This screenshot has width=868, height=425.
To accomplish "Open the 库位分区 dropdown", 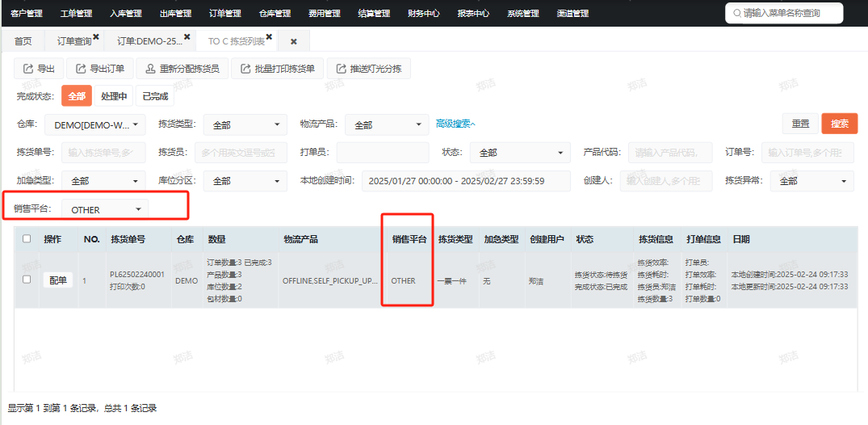I will tap(245, 181).
